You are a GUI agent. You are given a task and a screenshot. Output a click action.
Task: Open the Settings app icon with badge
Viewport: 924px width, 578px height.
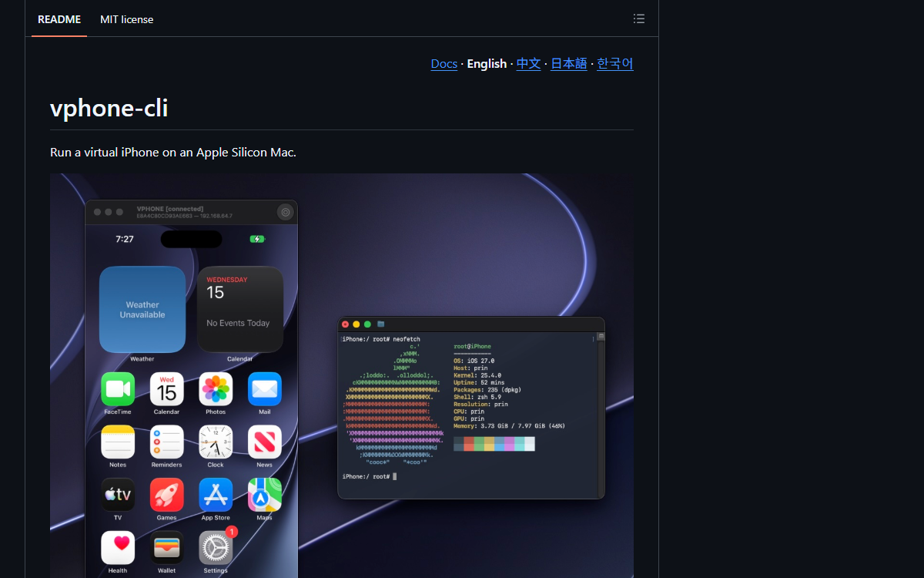216,547
